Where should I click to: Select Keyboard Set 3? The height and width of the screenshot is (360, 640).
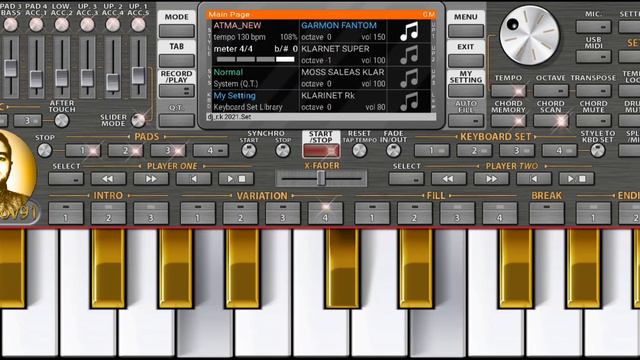tap(517, 151)
